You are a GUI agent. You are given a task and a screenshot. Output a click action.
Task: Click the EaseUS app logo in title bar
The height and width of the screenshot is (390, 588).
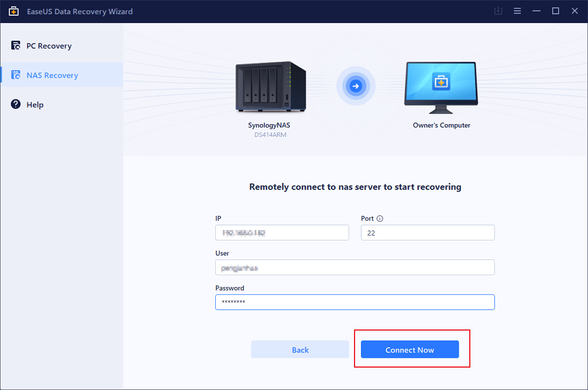tap(14, 11)
